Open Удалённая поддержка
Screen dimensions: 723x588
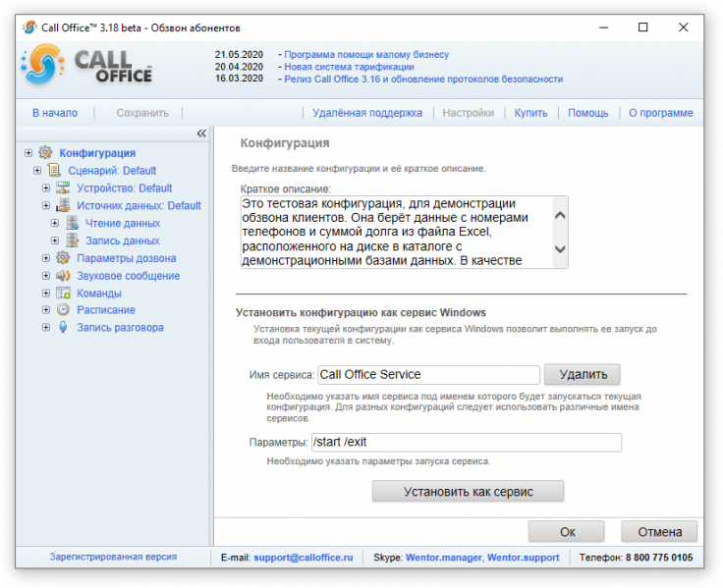click(x=367, y=113)
